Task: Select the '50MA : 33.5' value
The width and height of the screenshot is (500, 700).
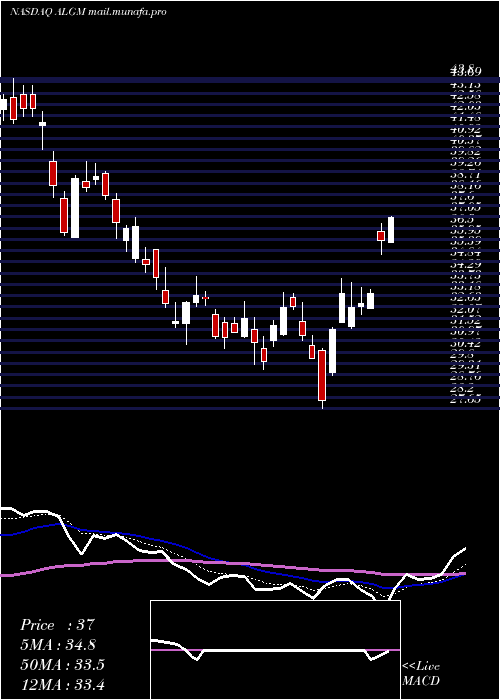Action: click(x=62, y=665)
